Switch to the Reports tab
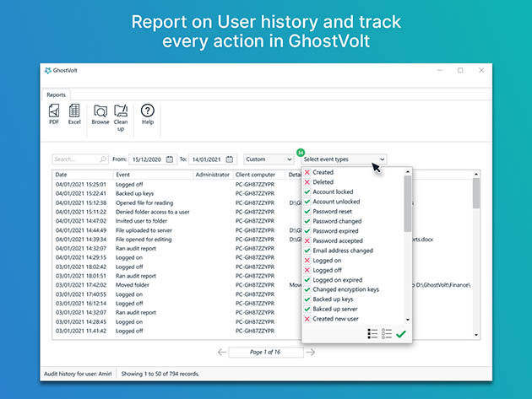Viewport: 532px width, 399px height. point(56,95)
